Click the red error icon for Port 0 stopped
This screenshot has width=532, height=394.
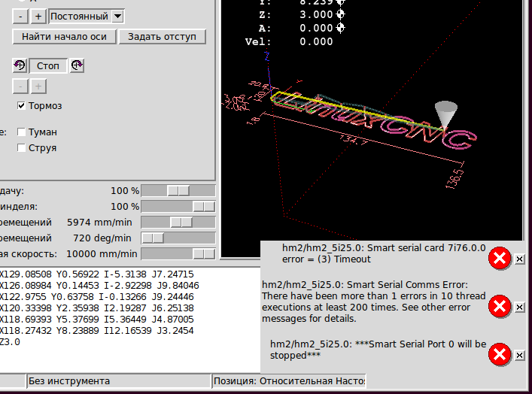click(x=500, y=355)
